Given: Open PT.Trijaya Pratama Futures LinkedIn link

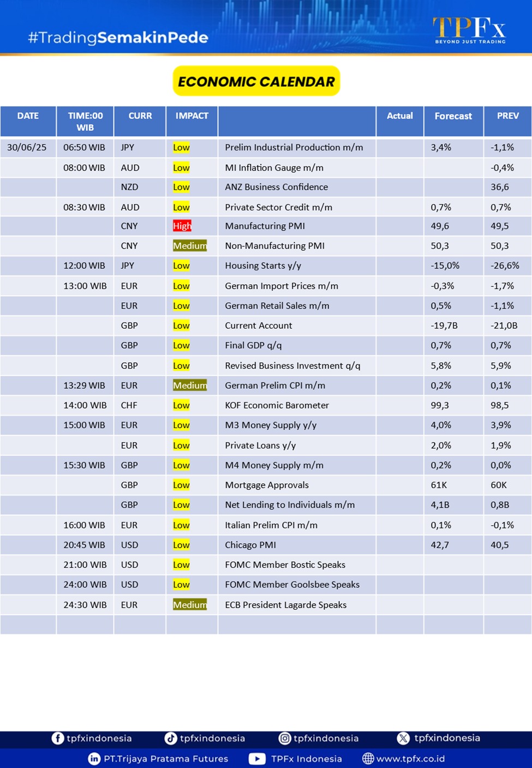Looking at the screenshot, I should coord(166,759).
